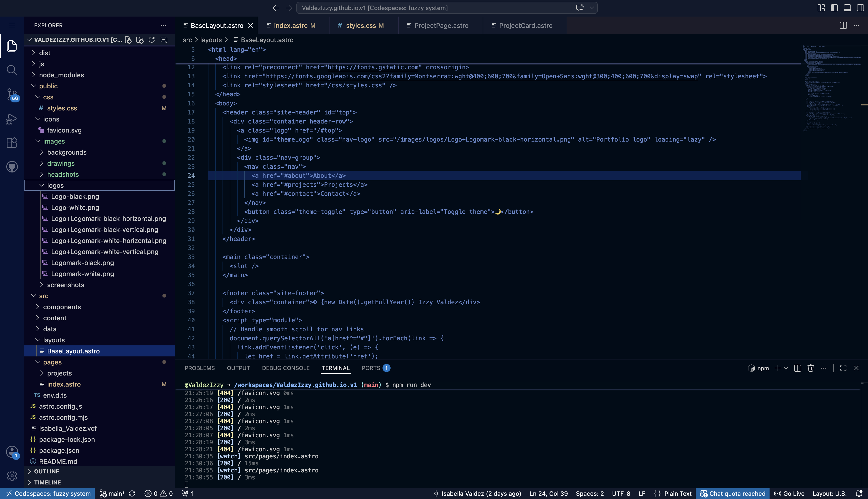Viewport: 868px width, 499px height.
Task: Switch to ProjectPage.astro tab
Action: pos(441,25)
